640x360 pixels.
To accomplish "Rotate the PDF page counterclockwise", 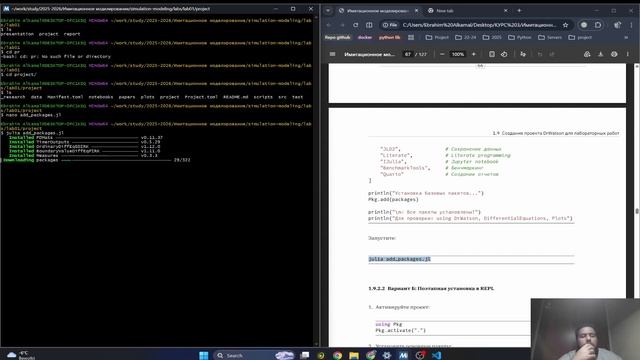I will click(x=504, y=54).
